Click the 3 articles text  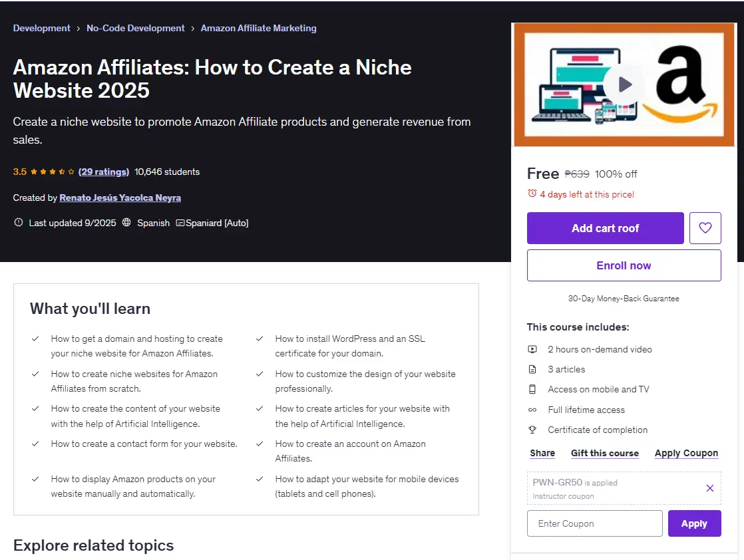(x=566, y=369)
